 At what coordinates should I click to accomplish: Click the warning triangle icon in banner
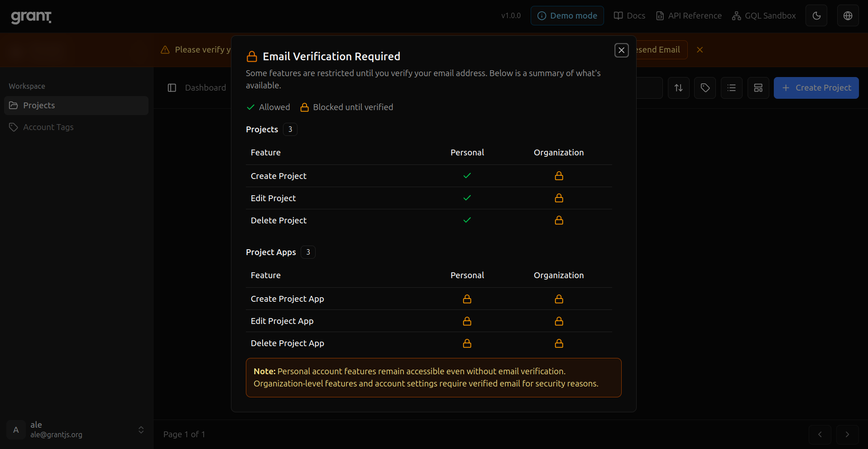(x=165, y=50)
